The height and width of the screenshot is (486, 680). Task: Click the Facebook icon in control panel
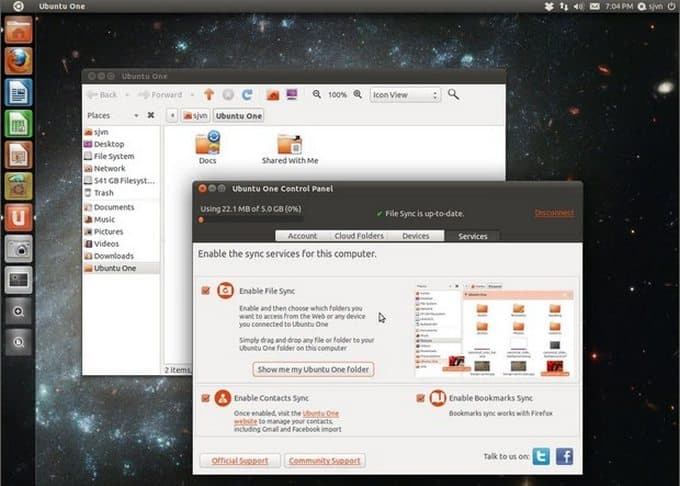click(x=564, y=456)
